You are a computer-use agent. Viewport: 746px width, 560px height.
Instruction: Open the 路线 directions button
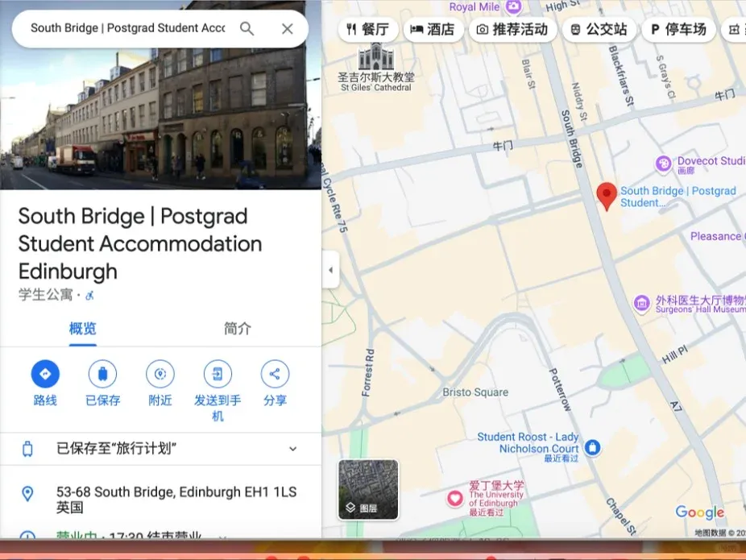pos(45,374)
